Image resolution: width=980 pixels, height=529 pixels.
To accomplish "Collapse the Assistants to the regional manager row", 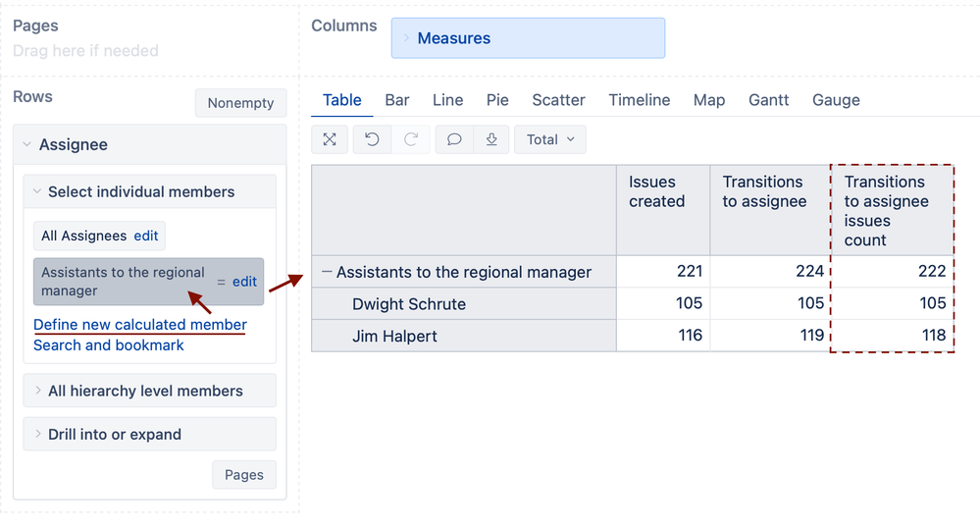I will click(x=327, y=272).
